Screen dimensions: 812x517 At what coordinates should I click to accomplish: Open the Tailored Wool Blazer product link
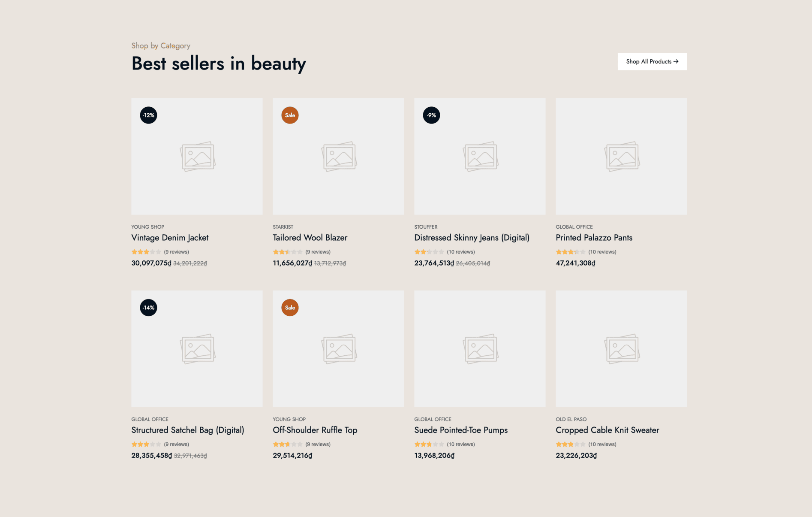coord(310,238)
